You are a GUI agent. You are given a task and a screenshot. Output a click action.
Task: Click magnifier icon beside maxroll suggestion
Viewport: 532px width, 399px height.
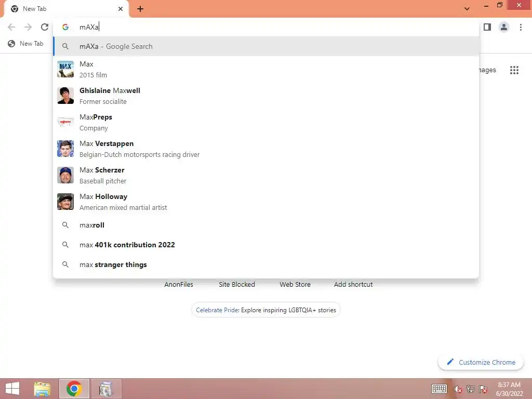click(65, 225)
